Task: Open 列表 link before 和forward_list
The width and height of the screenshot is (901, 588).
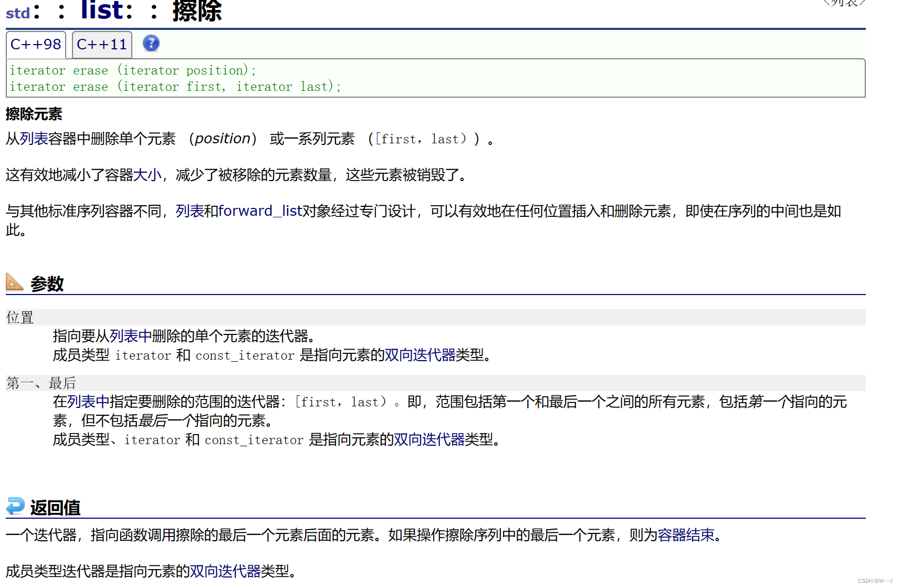Action: [190, 211]
